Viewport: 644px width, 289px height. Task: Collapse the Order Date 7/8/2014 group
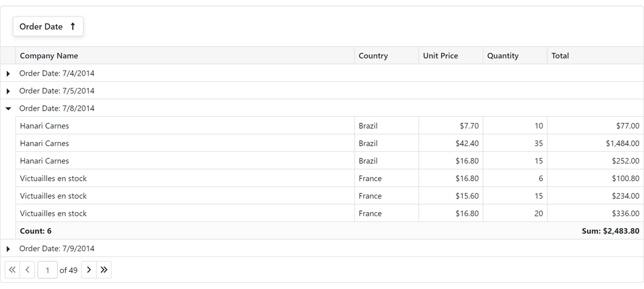[8, 109]
